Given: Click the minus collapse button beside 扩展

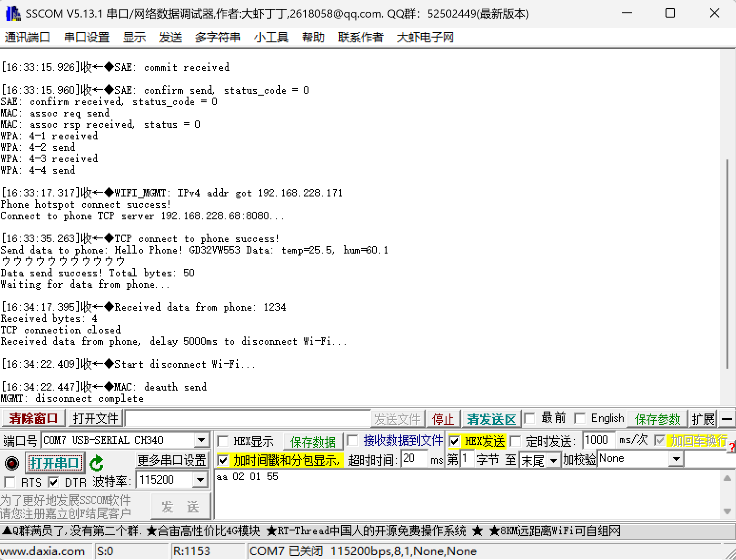Looking at the screenshot, I should coord(726,419).
